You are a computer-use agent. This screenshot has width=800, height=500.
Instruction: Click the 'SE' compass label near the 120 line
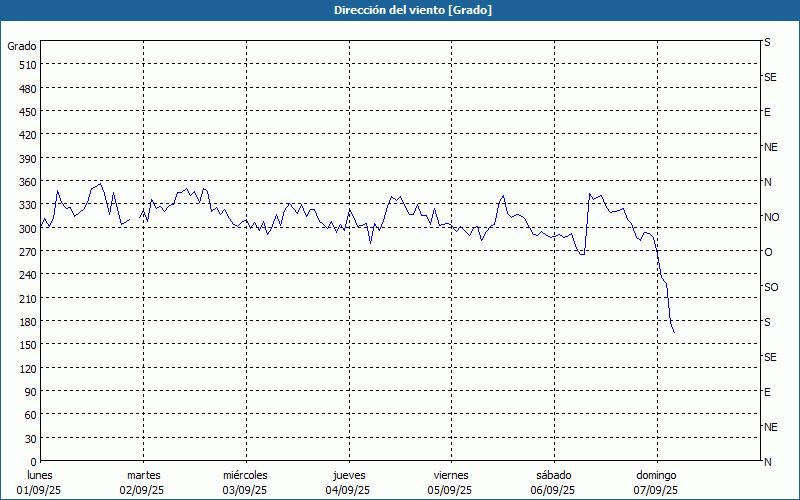(770, 357)
